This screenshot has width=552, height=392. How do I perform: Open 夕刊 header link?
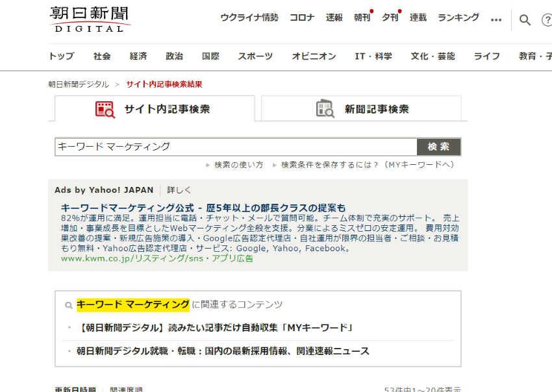[390, 18]
